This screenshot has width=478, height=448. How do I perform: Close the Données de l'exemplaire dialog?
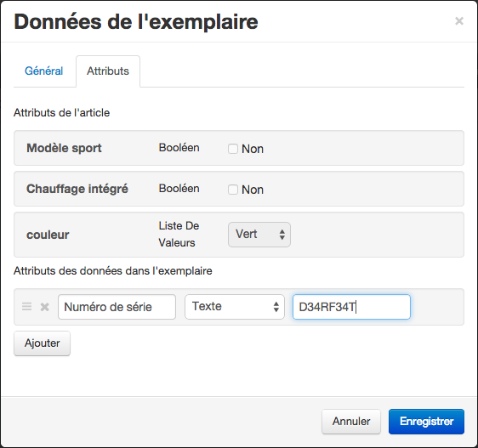point(459,21)
